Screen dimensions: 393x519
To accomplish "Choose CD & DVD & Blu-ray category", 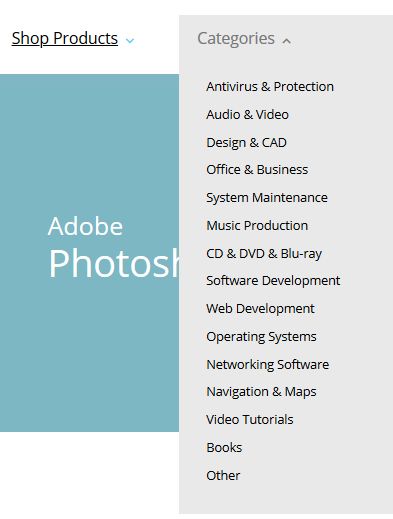I will coord(264,254).
